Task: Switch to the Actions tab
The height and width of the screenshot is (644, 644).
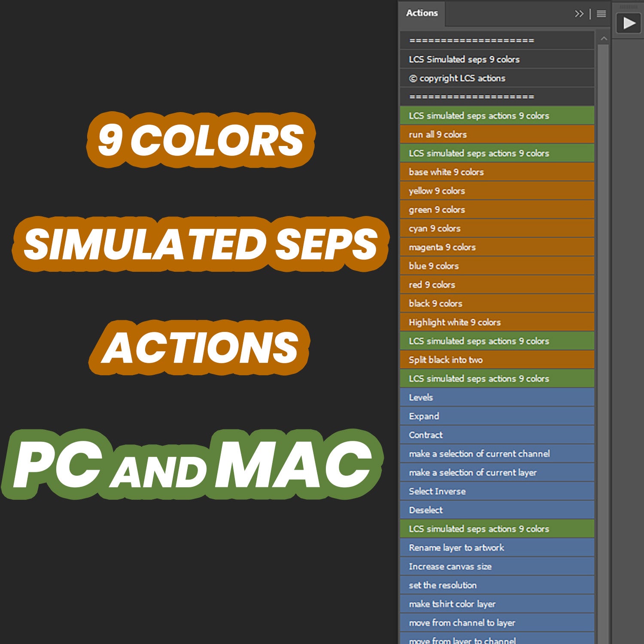Action: pos(422,13)
